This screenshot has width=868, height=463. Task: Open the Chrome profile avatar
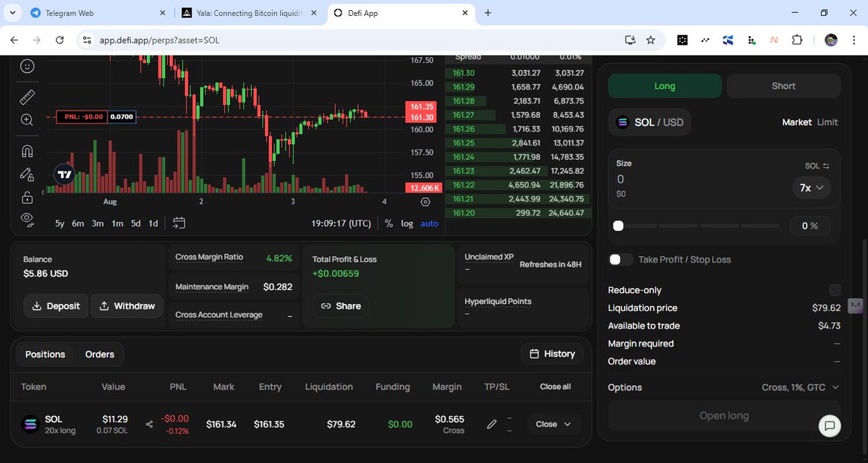click(x=831, y=40)
